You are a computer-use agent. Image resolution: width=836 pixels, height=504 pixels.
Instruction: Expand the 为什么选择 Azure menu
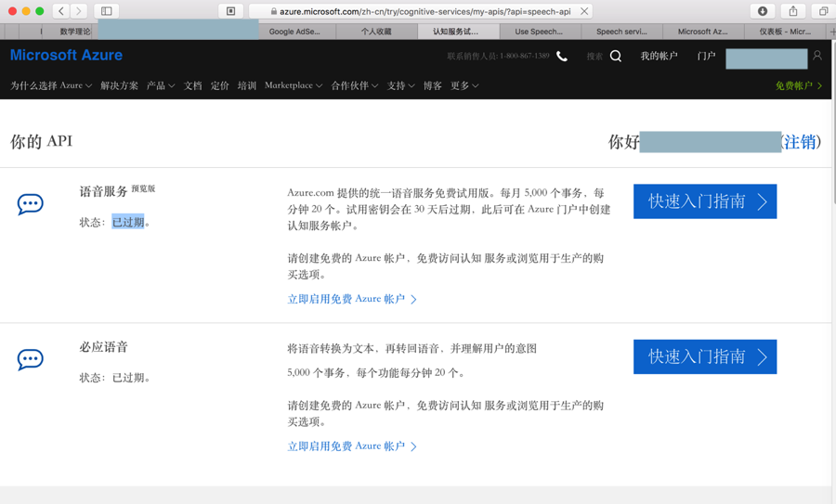51,85
